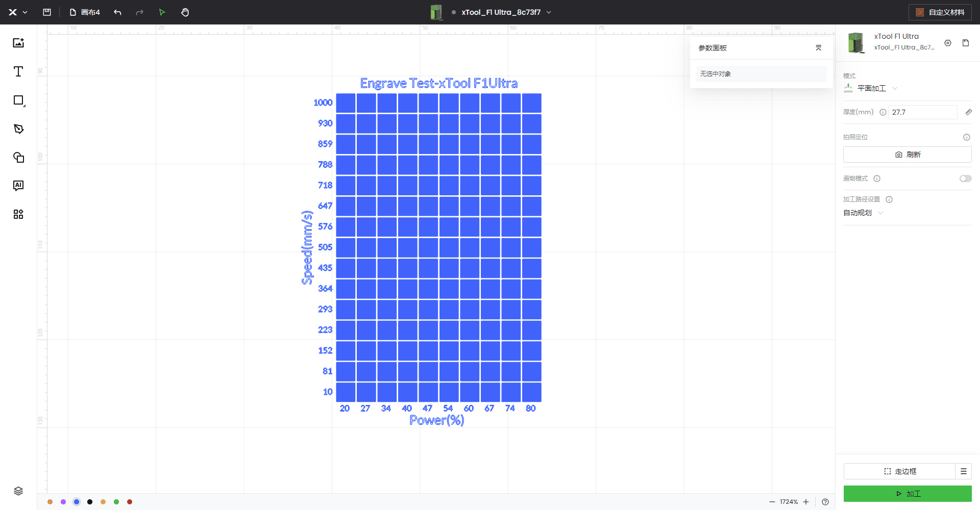Click the 20 power column label

pos(345,409)
